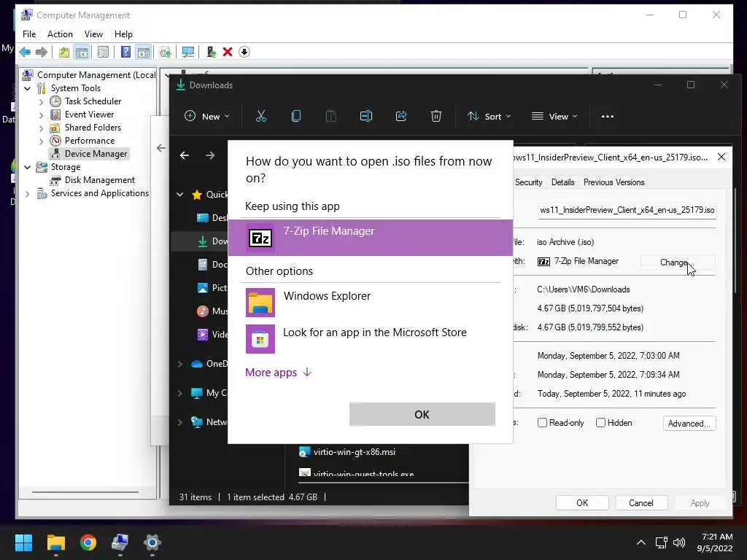Image resolution: width=747 pixels, height=560 pixels.
Task: Click Cancel in the Properties dialog
Action: coord(640,503)
